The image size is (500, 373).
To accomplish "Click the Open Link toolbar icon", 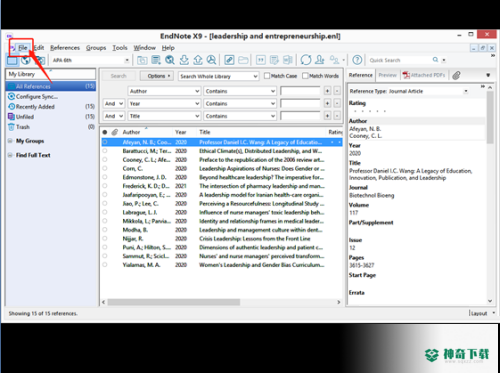I will coord(229,60).
